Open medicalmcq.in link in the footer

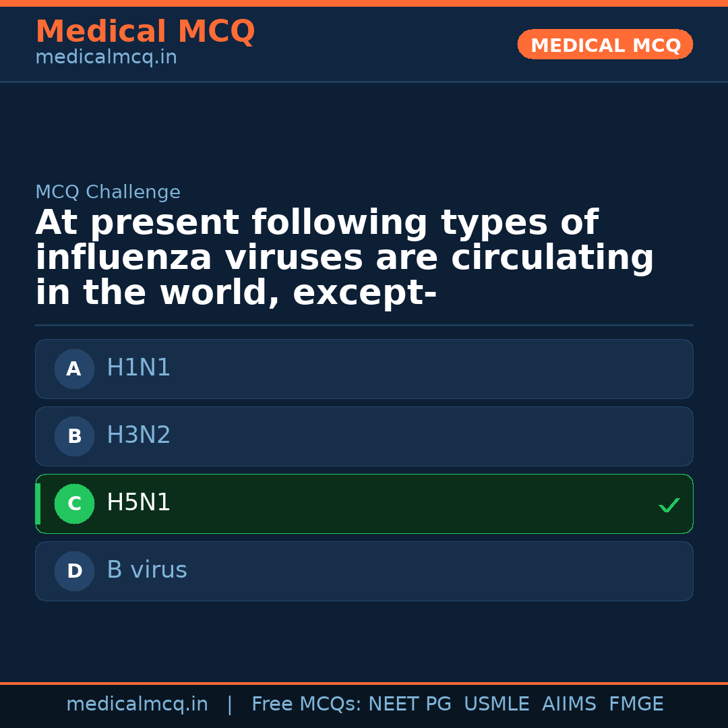137,704
